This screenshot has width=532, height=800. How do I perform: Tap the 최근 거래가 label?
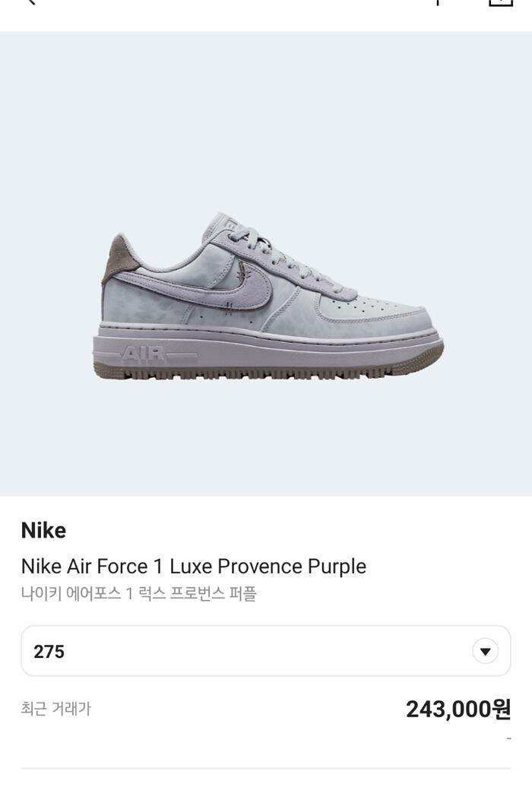[55, 709]
